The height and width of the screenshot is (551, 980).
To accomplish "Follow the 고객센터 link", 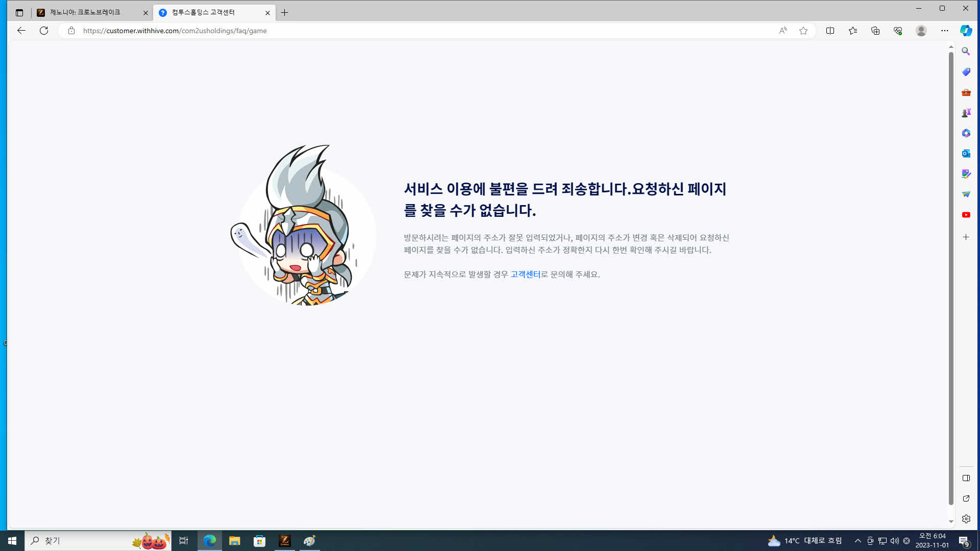I will tap(525, 274).
